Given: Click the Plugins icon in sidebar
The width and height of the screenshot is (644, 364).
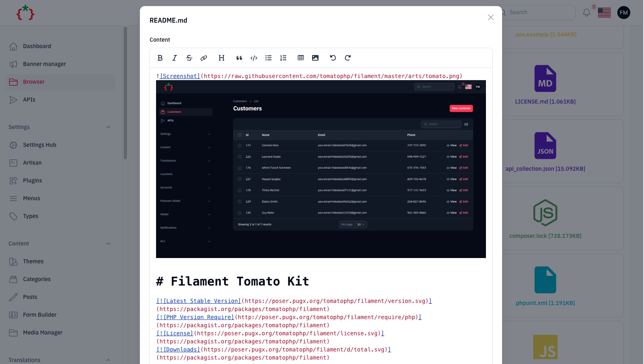Looking at the screenshot, I should [13, 180].
